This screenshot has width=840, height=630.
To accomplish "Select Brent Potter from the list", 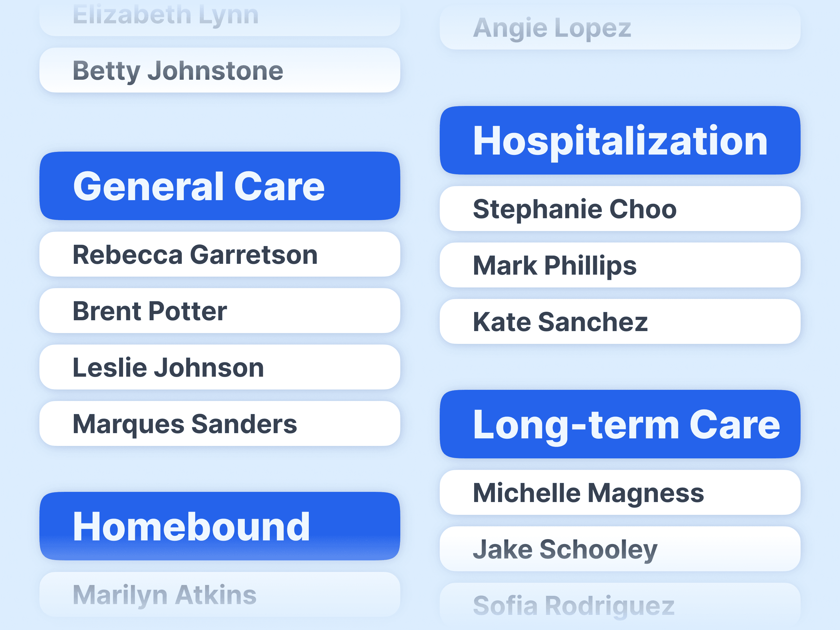I will 220,311.
